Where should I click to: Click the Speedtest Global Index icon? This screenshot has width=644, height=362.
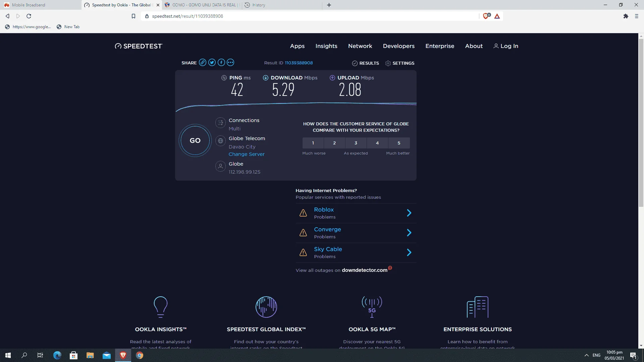click(266, 307)
